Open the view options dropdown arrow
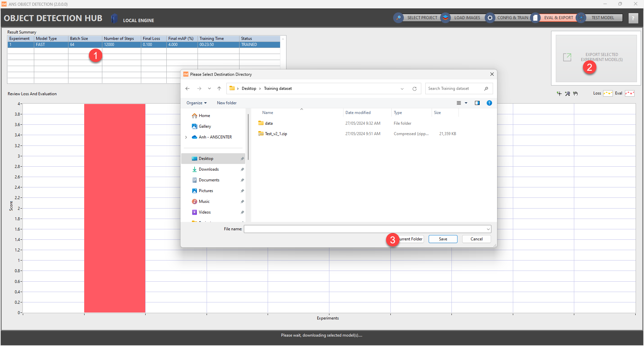 (x=466, y=103)
